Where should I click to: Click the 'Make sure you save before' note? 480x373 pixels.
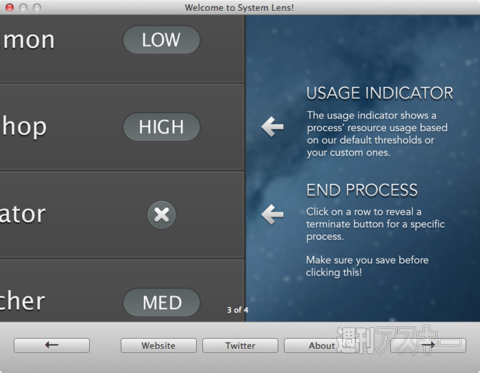pyautogui.click(x=367, y=260)
